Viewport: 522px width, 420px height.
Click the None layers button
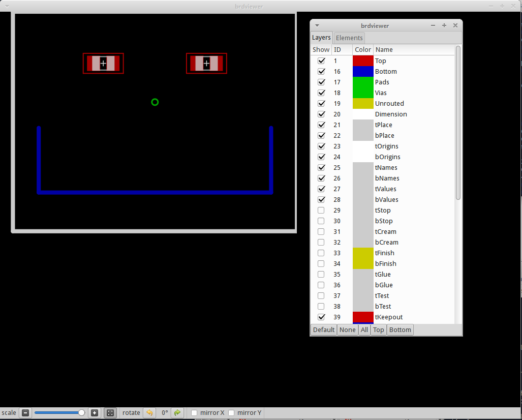click(347, 329)
